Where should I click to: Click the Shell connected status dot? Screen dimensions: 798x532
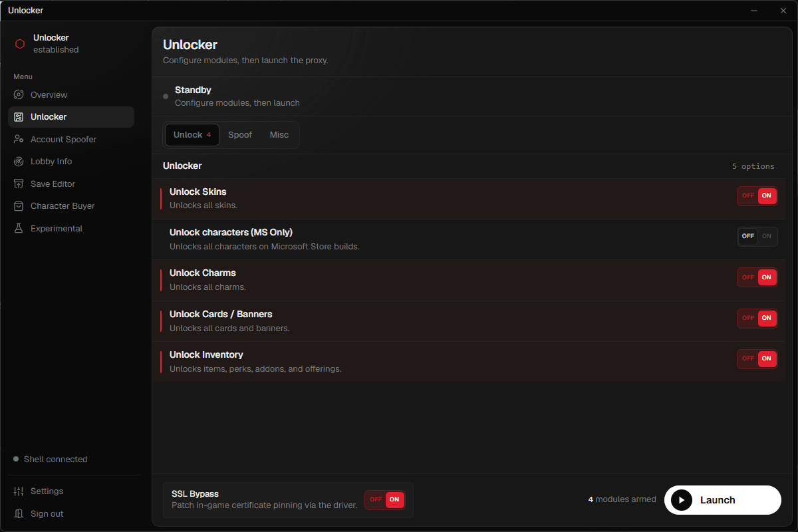[16, 460]
